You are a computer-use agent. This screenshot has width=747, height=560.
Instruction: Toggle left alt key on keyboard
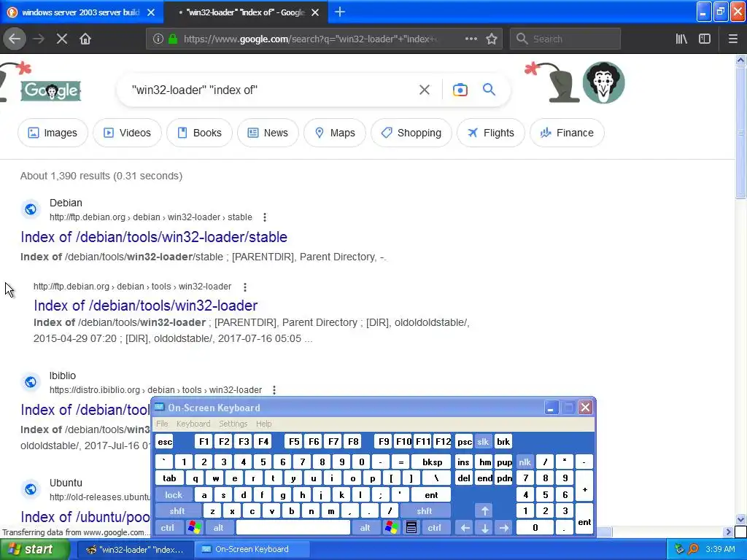[x=218, y=528]
